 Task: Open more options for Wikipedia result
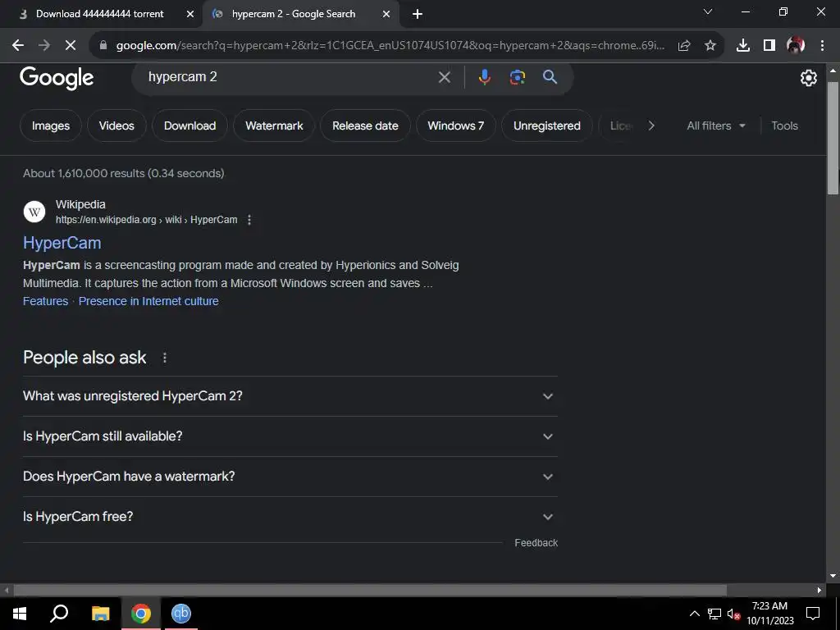(x=249, y=220)
